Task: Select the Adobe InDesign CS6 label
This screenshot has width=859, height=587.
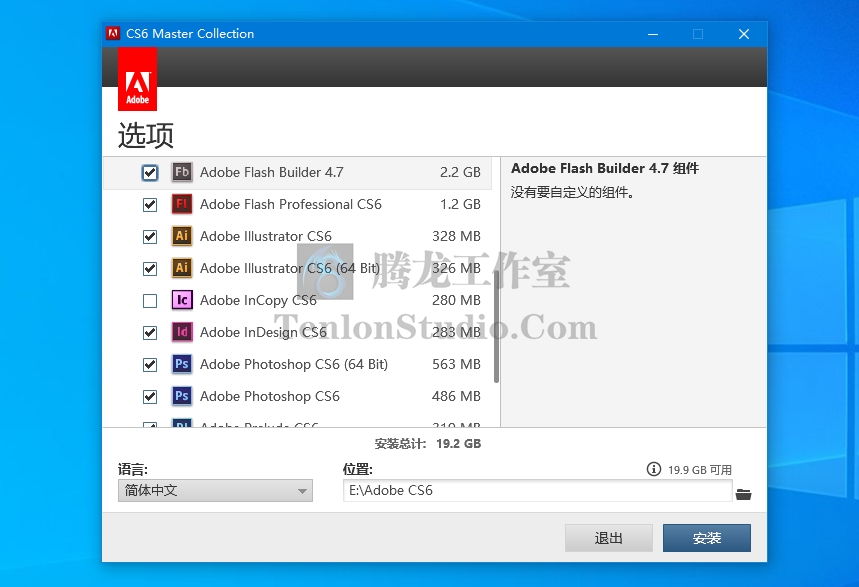Action: pos(263,332)
